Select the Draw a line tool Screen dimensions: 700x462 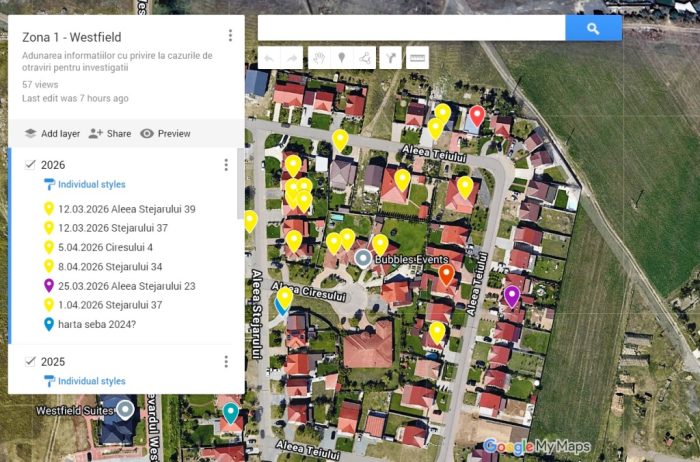point(364,58)
